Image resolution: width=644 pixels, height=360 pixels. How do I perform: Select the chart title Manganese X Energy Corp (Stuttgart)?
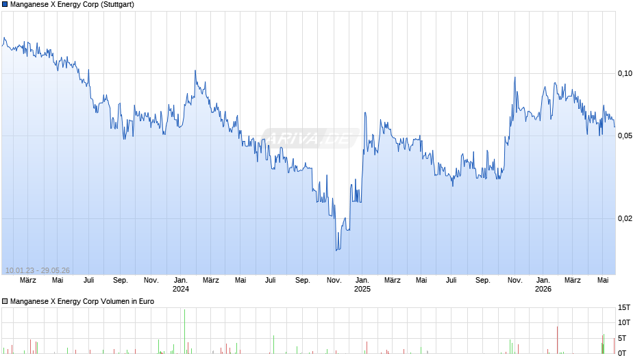(72, 5)
